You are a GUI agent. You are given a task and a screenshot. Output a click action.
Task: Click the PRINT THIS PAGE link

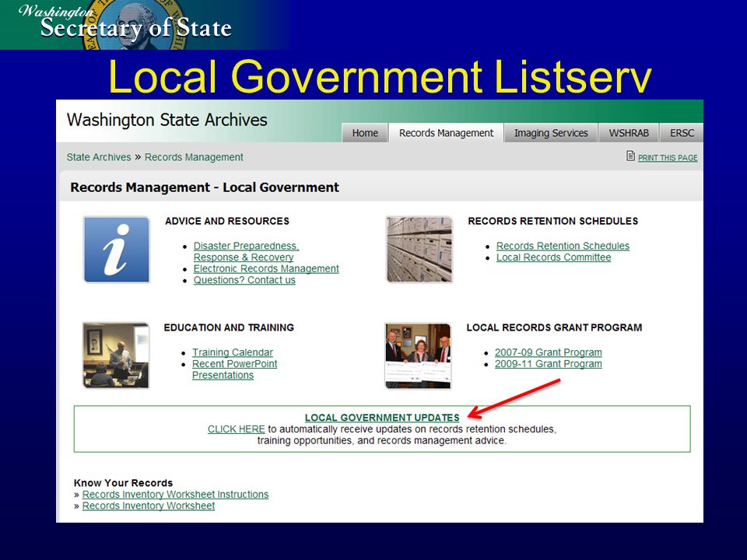click(668, 158)
